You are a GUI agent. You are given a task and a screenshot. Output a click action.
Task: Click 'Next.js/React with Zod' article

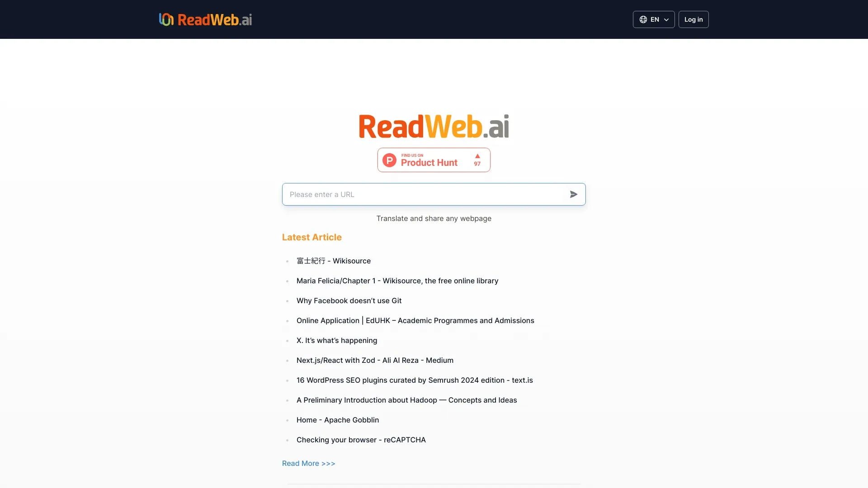click(374, 360)
